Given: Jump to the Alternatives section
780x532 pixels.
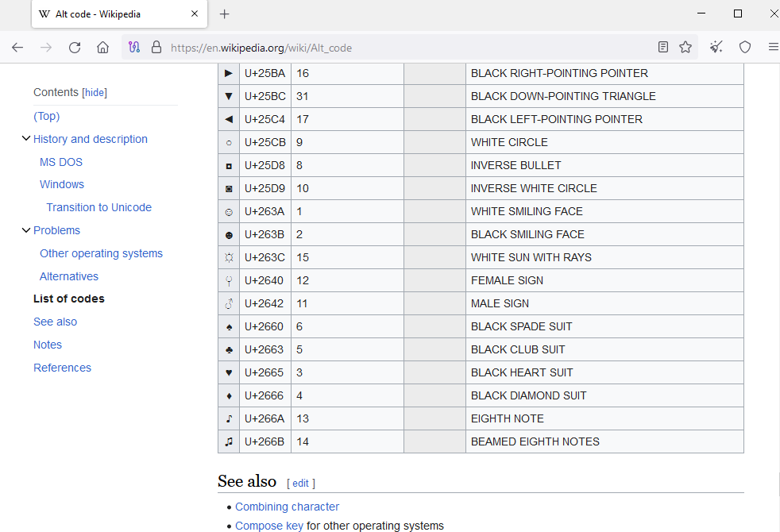Looking at the screenshot, I should [x=69, y=276].
